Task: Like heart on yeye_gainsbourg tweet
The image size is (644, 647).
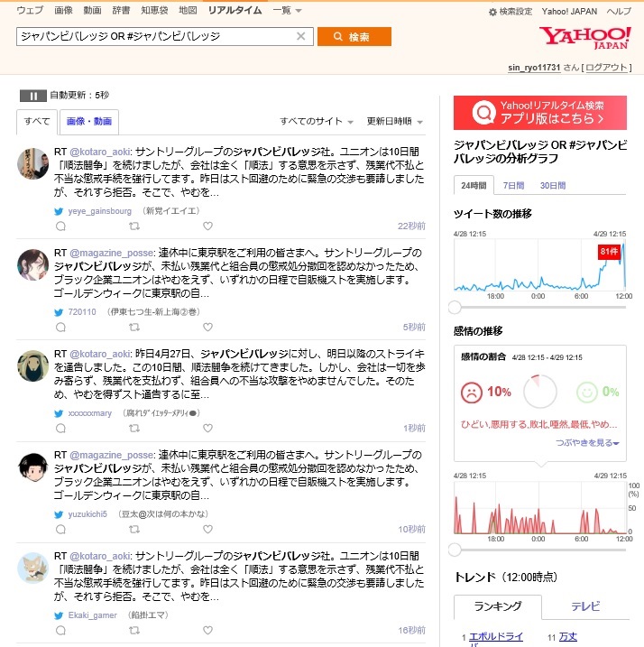Action: point(208,226)
